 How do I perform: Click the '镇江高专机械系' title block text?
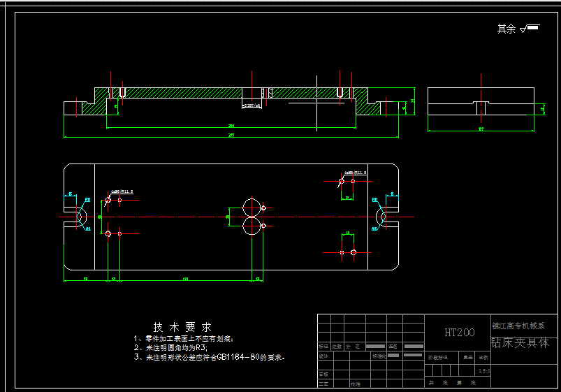[x=518, y=326]
